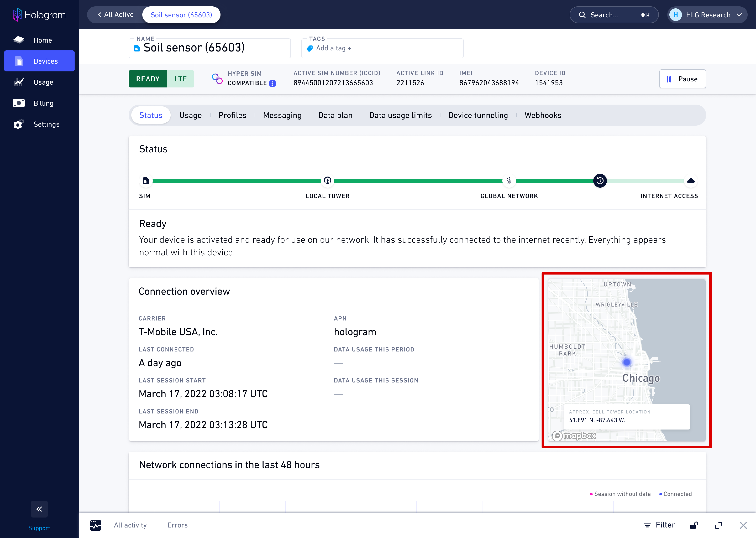This screenshot has width=756, height=538.
Task: Open Devices in the sidebar
Action: point(39,61)
